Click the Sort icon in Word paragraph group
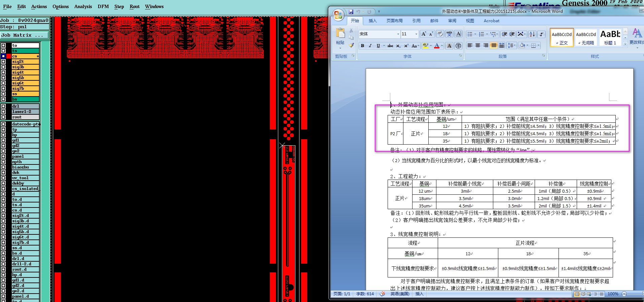The height and width of the screenshot is (302, 644). coord(532,34)
